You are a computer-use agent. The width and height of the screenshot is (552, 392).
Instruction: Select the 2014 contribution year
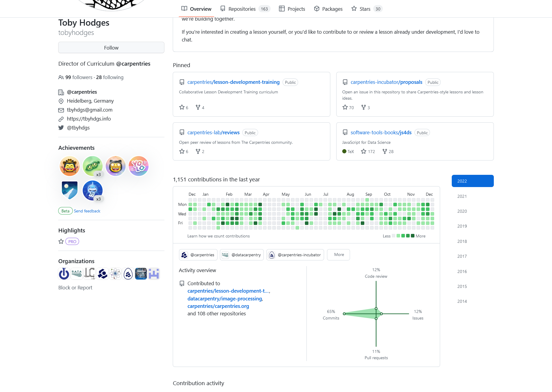pyautogui.click(x=473, y=301)
